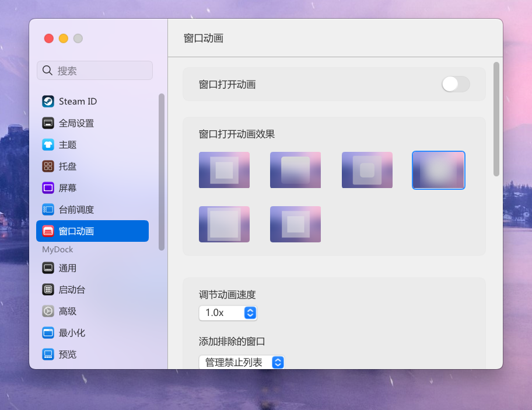Screen dimensions: 532x410
Task: Click the magnifier icon in search field
Action: click(47, 71)
